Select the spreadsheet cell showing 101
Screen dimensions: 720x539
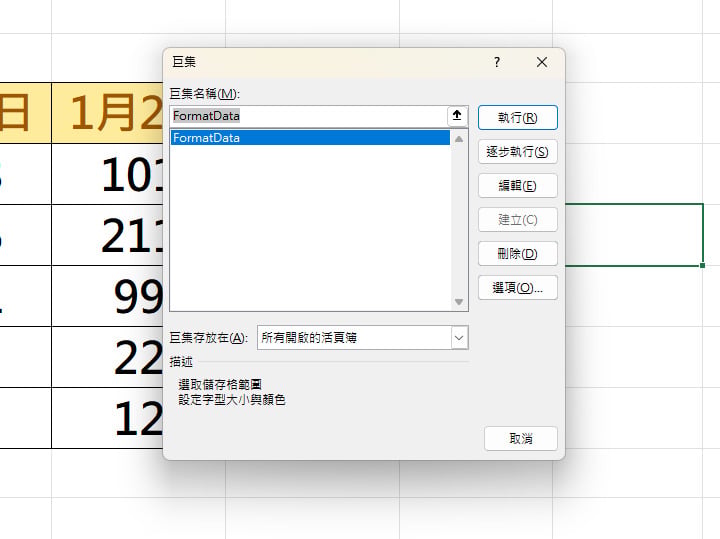[107, 174]
